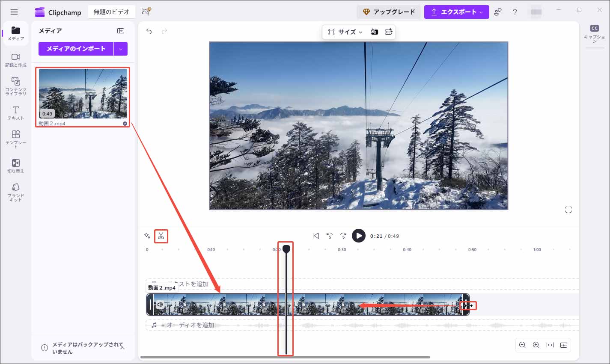610x364 pixels.
Task: Redo the last edit action
Action: 165,31
